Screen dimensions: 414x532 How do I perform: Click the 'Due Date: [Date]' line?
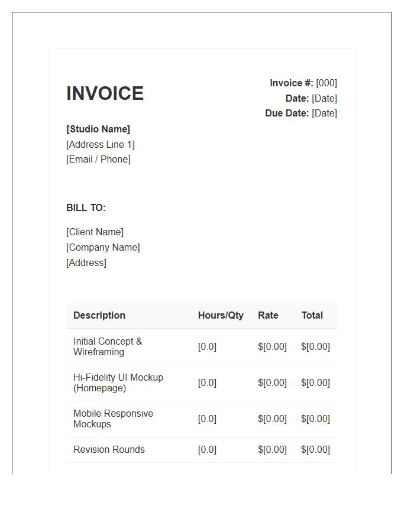point(301,113)
